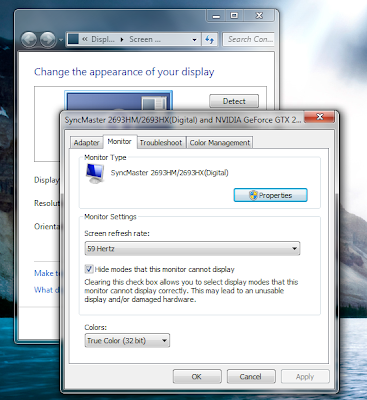
Task: Select the monitor thumbnail in display preview
Action: [x=118, y=101]
